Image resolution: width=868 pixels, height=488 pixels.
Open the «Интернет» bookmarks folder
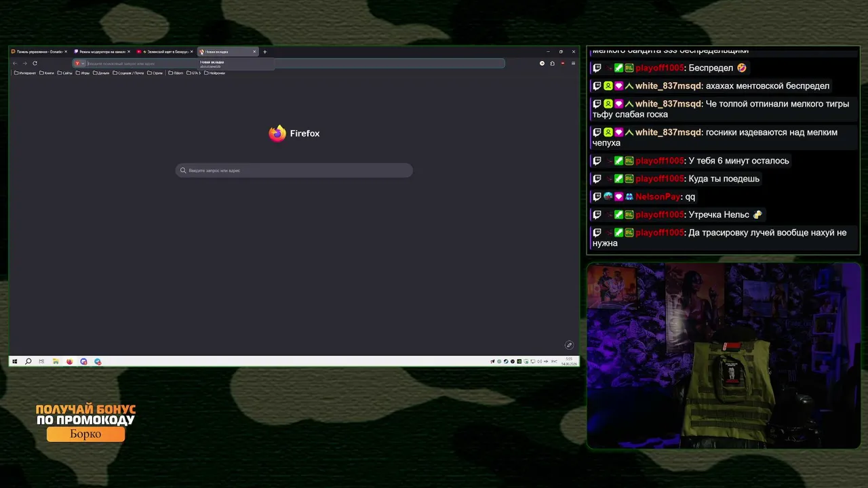(25, 73)
